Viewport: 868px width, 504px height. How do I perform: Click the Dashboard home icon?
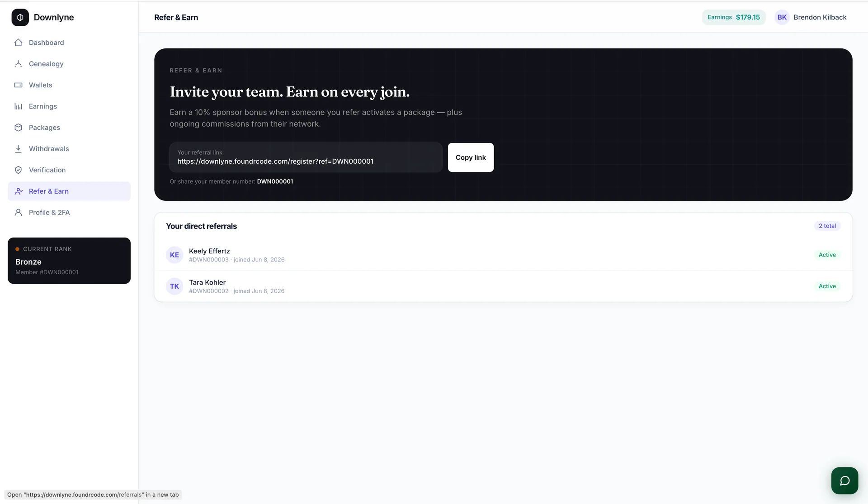[18, 43]
